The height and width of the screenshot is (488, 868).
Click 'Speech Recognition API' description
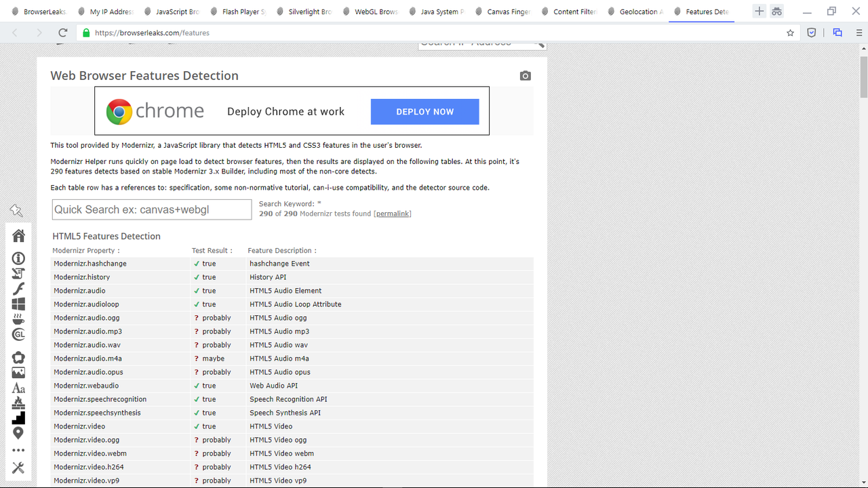[288, 399]
